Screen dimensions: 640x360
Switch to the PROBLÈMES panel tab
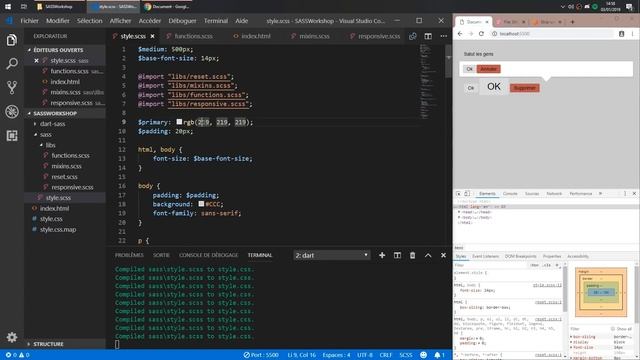pos(129,255)
